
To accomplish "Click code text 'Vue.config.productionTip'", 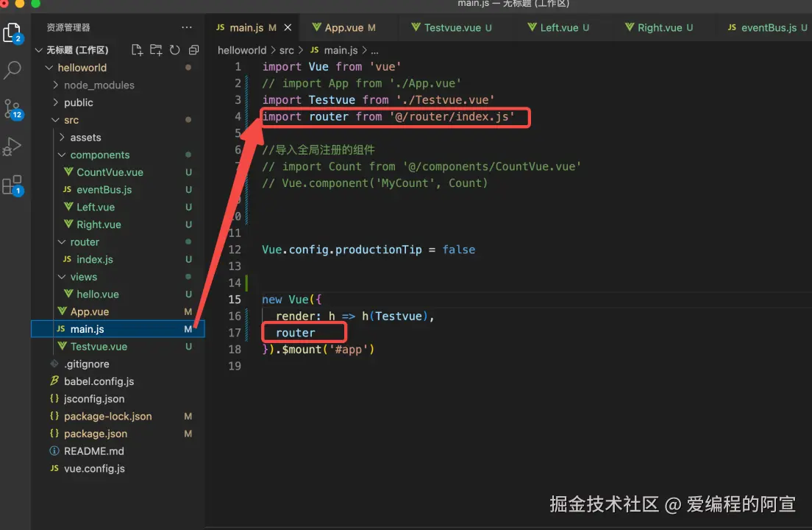I will (x=342, y=250).
